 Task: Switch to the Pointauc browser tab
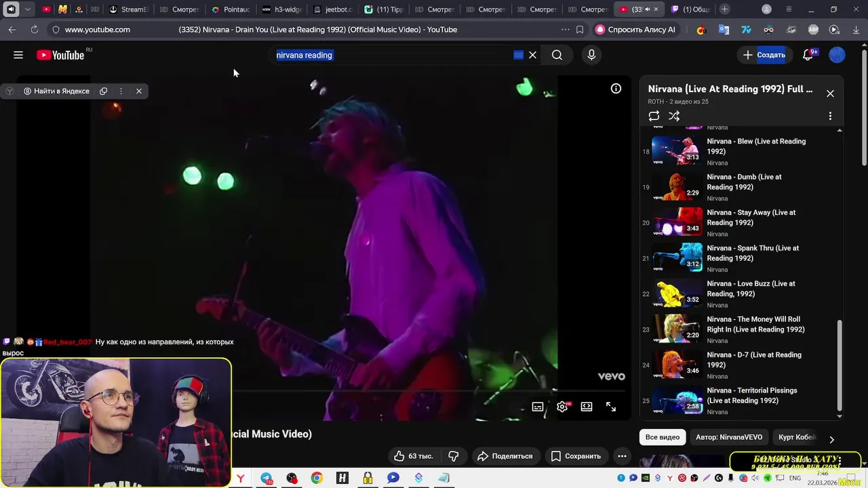click(231, 9)
